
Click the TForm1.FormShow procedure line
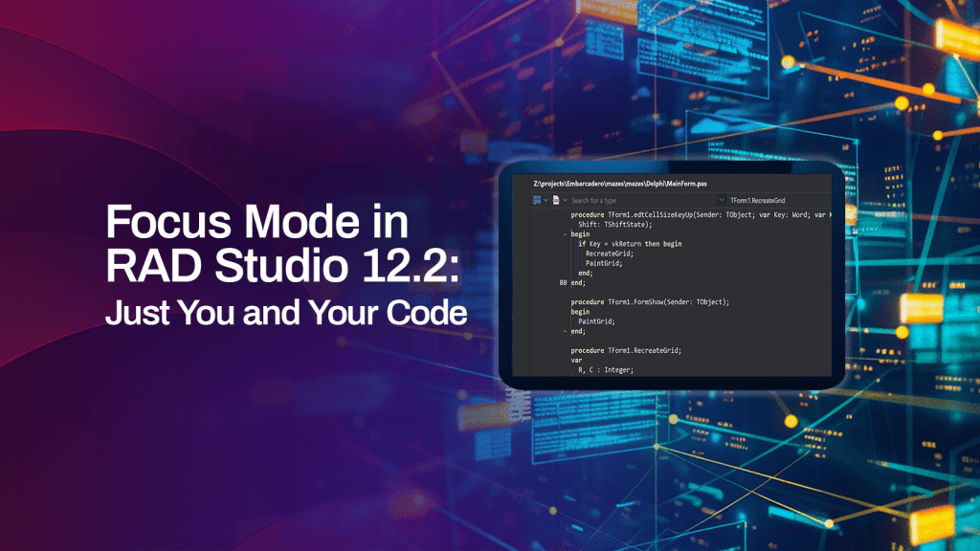click(x=650, y=301)
